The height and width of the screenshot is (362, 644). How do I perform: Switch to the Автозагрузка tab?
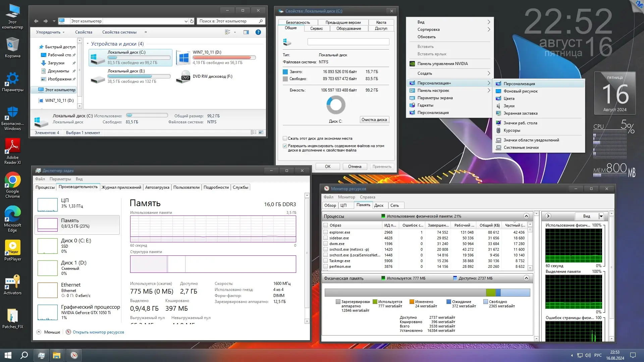pyautogui.click(x=157, y=187)
